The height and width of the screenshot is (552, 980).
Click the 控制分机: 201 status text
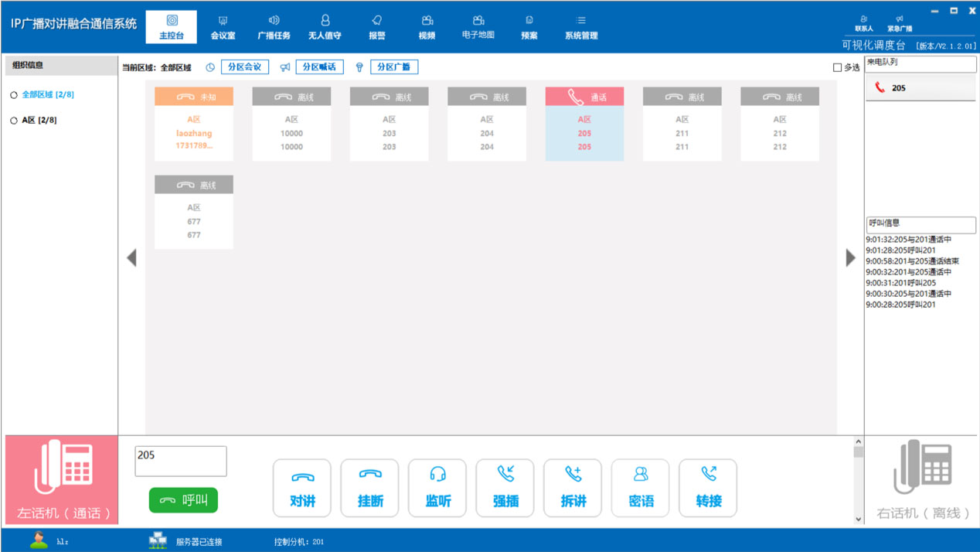[299, 542]
